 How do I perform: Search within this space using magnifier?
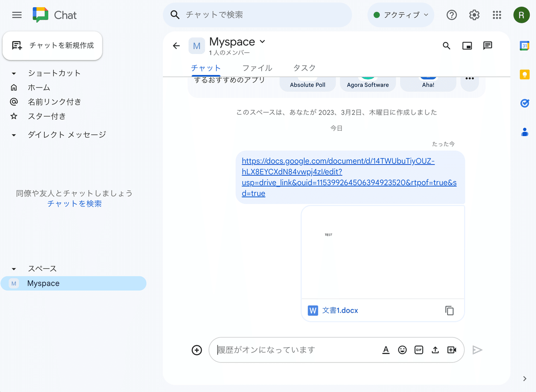tap(446, 46)
